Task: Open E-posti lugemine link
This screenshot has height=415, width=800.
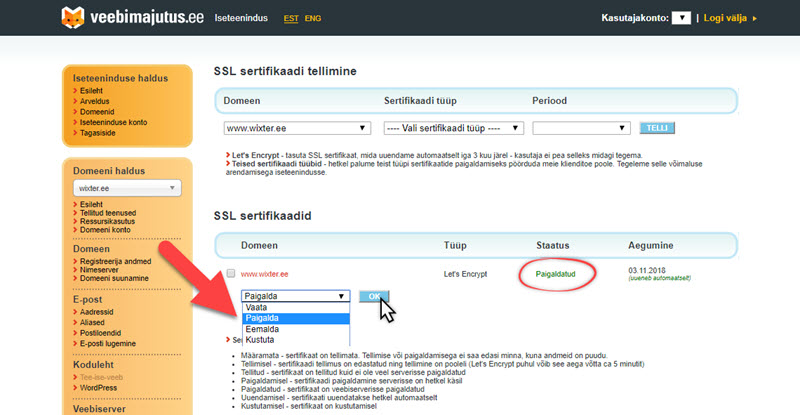Action: pyautogui.click(x=108, y=344)
